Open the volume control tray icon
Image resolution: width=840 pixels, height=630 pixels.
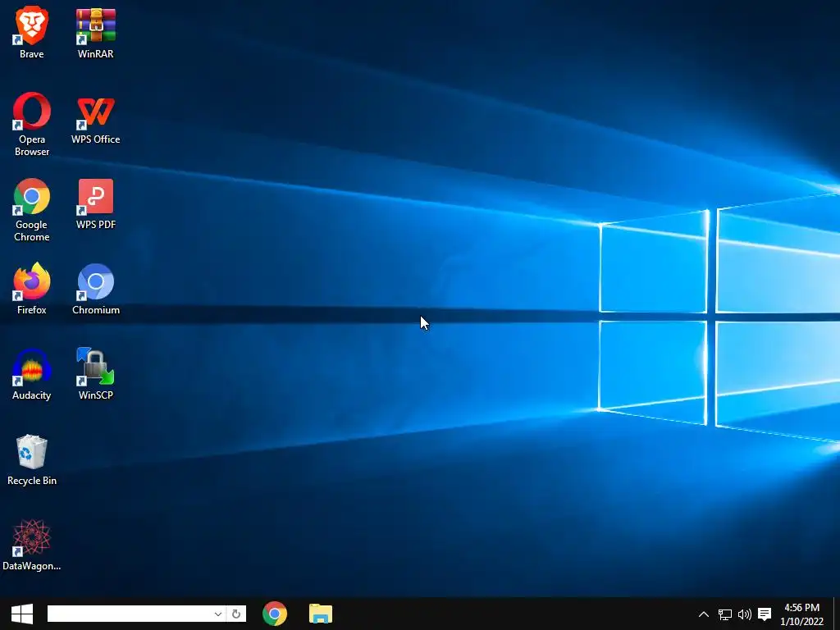pyautogui.click(x=745, y=614)
